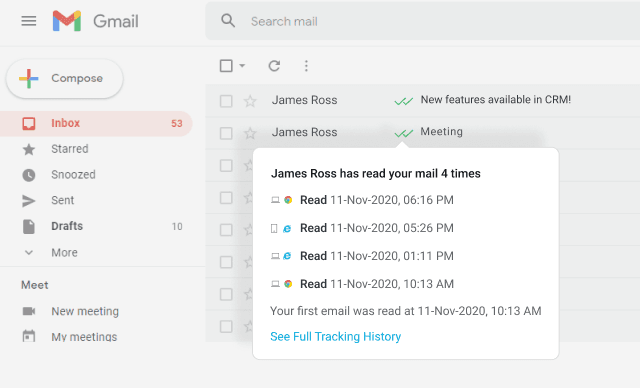Screen dimensions: 640x388
Task: Open the New features available in CRM! email
Action: pyautogui.click(x=496, y=100)
